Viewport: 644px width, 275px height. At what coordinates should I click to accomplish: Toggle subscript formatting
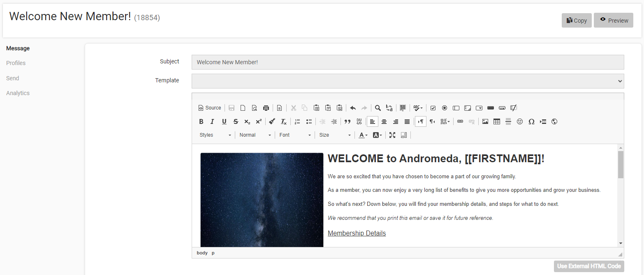coord(247,121)
